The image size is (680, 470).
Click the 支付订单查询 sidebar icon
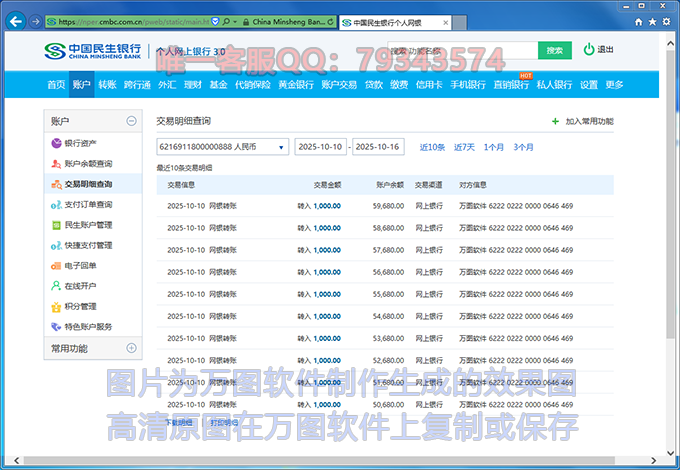pyautogui.click(x=55, y=204)
